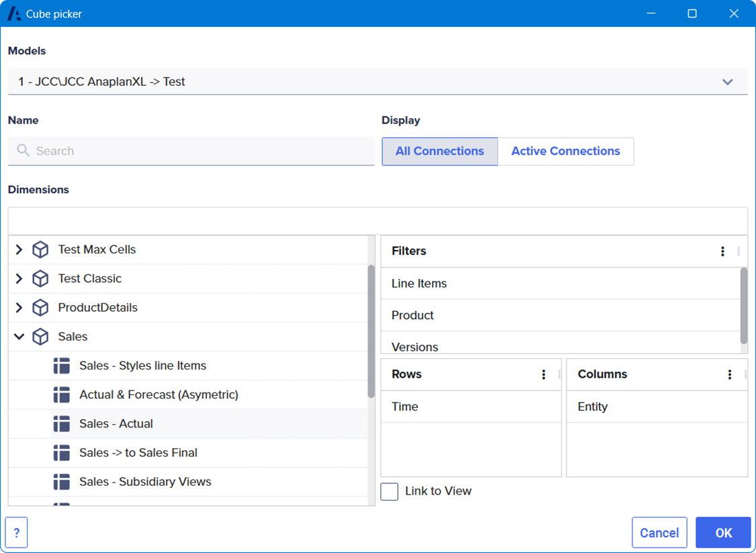Select the All Connections display option
The width and height of the screenshot is (756, 553).
pos(439,151)
